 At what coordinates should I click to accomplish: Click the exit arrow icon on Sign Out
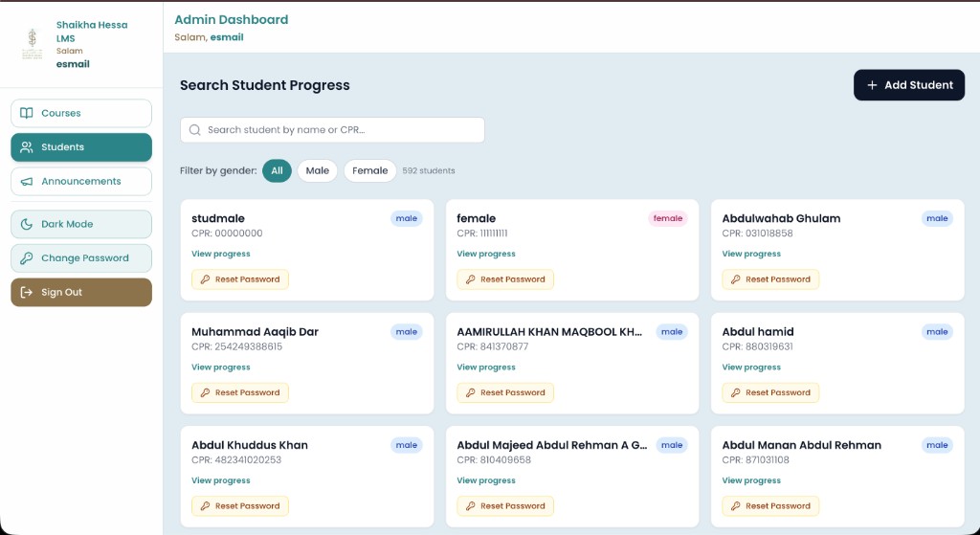26,293
